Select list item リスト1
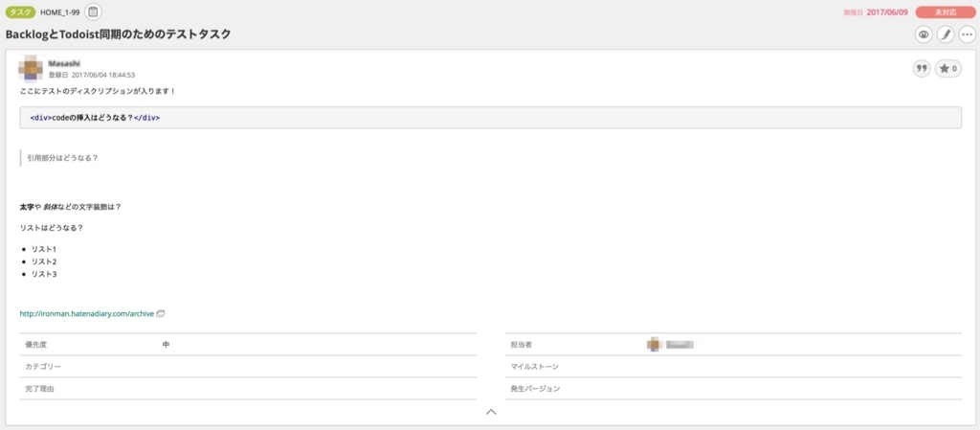This screenshot has width=980, height=430. [44, 249]
